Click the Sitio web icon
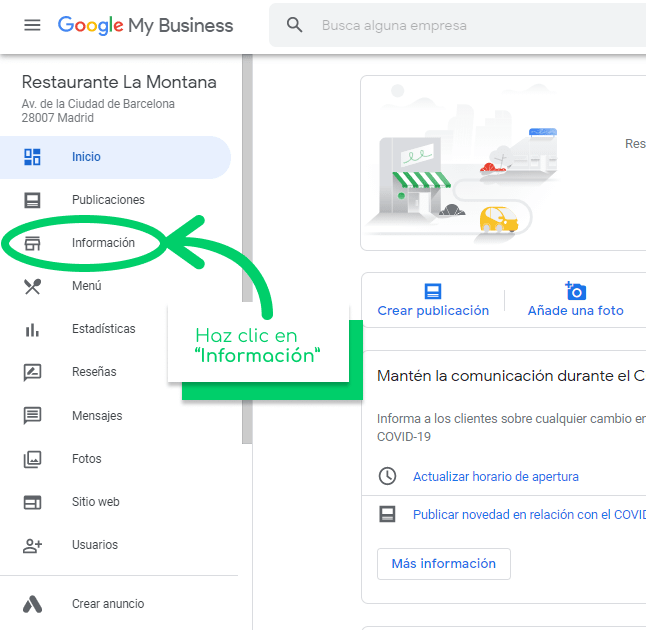This screenshot has width=646, height=630. [32, 502]
